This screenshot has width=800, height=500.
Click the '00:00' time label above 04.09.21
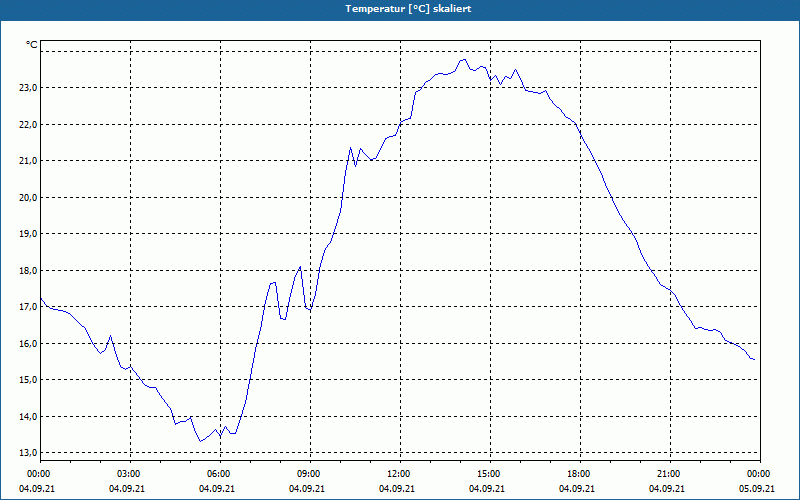pos(40,474)
